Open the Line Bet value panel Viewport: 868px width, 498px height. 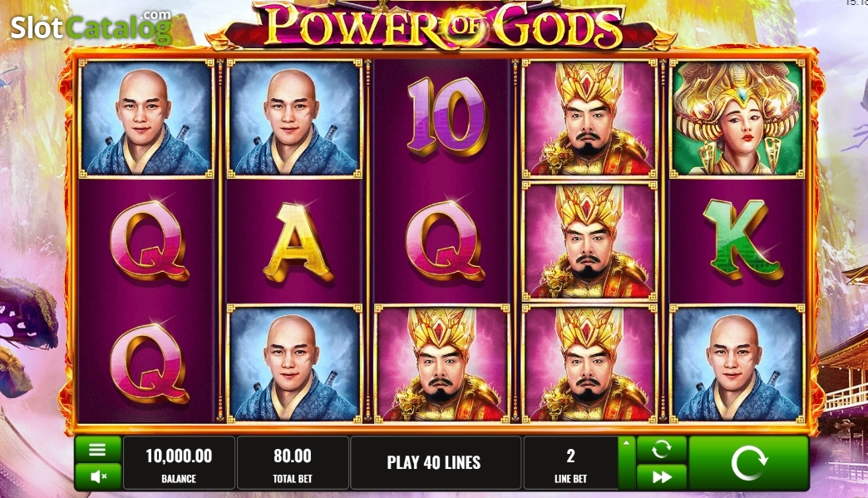(x=570, y=463)
